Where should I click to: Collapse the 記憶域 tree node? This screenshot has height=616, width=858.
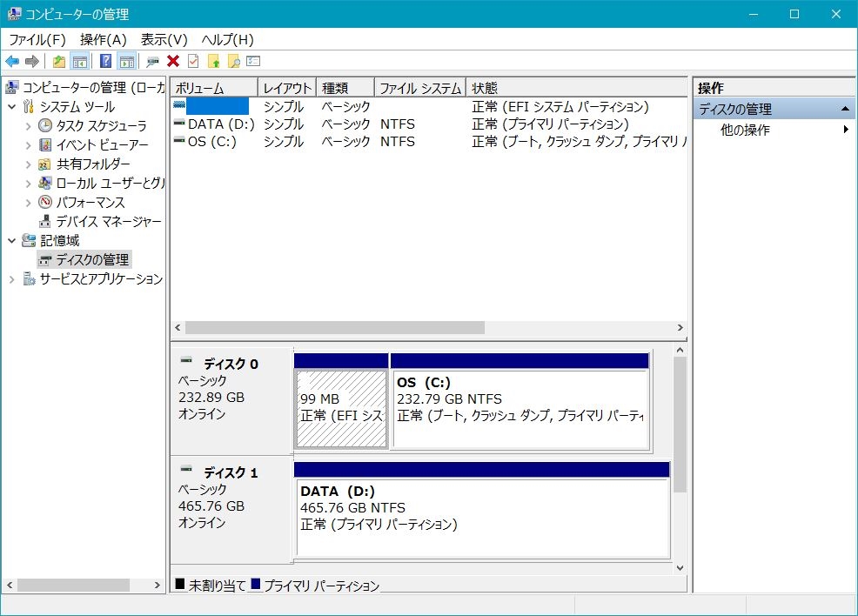pyautogui.click(x=11, y=241)
